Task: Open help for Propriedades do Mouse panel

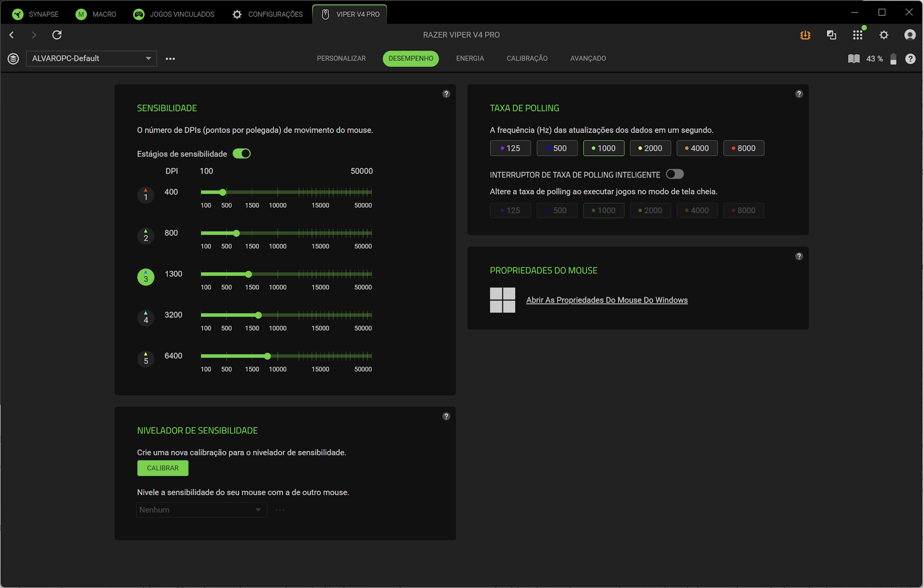Action: pyautogui.click(x=799, y=256)
